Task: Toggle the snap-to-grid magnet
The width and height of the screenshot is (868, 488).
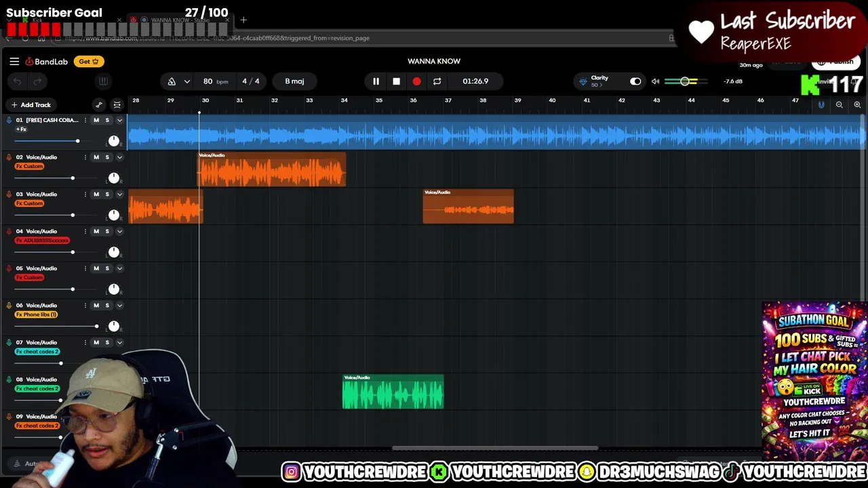Action: pyautogui.click(x=821, y=105)
